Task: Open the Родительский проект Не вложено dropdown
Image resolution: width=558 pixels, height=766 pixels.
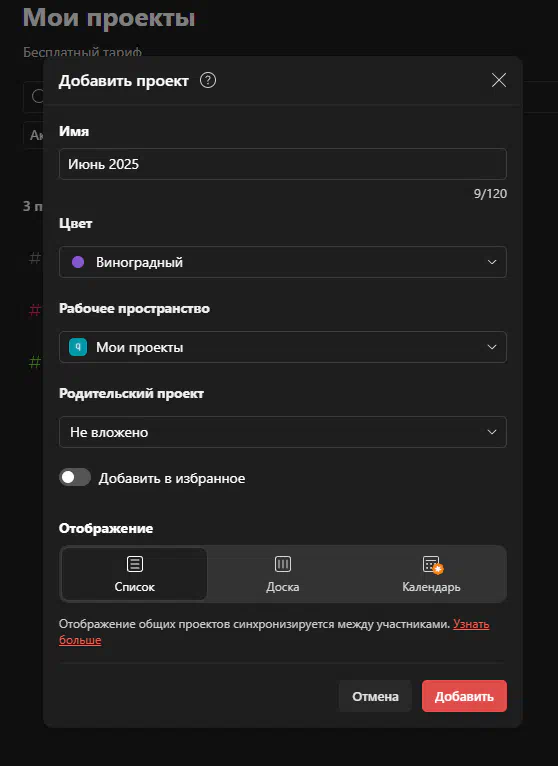Action: 283,432
